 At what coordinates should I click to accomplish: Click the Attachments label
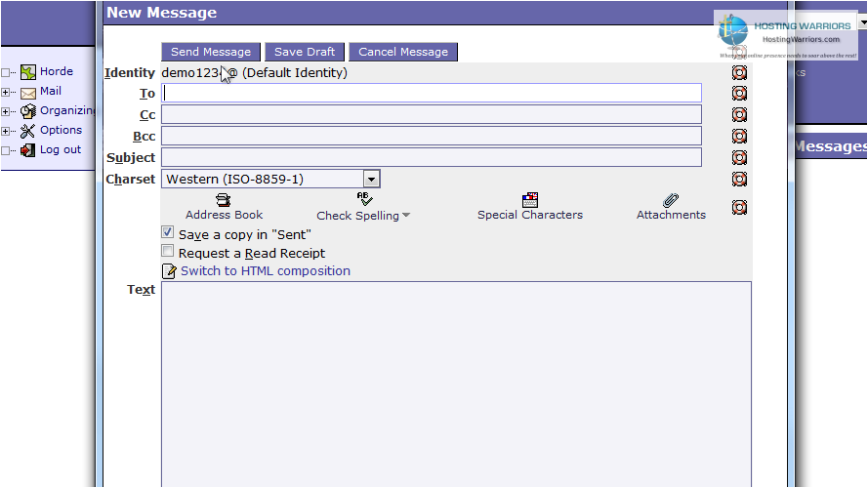coord(671,215)
